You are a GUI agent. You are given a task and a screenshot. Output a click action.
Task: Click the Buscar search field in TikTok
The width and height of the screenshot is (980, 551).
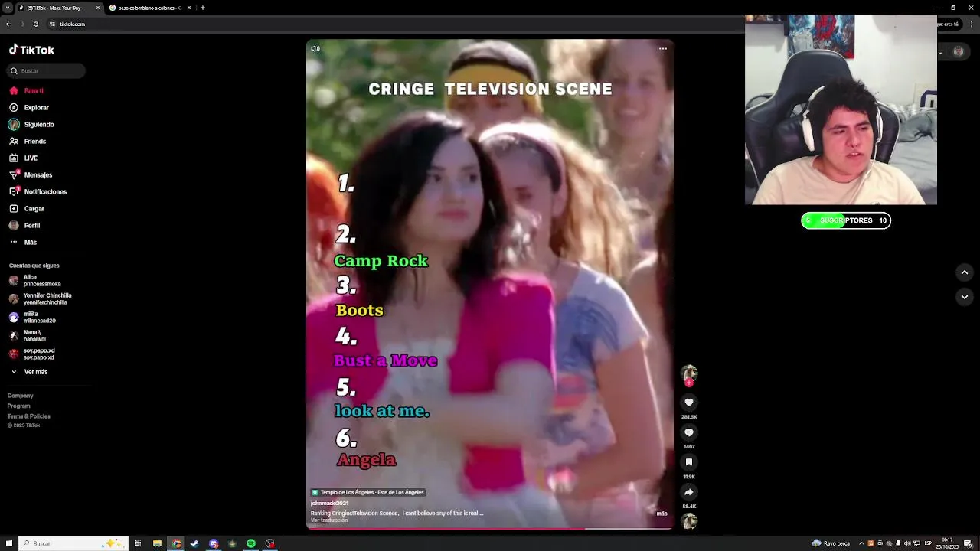point(46,70)
